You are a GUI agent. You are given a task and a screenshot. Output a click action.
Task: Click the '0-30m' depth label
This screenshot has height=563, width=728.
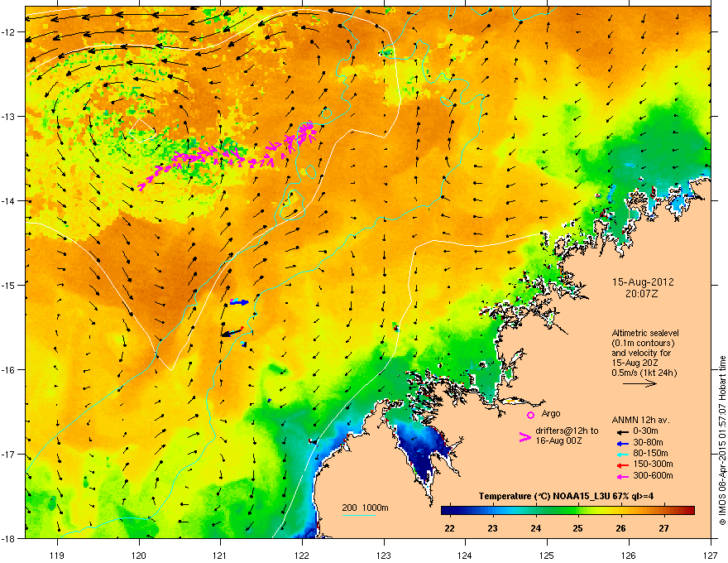pos(645,431)
